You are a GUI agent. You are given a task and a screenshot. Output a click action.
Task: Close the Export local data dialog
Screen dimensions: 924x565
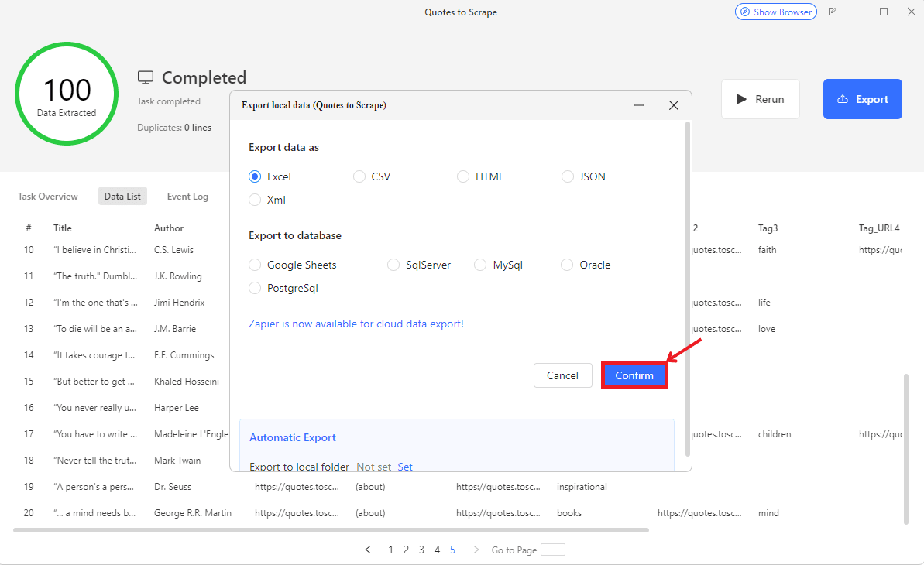pyautogui.click(x=673, y=105)
